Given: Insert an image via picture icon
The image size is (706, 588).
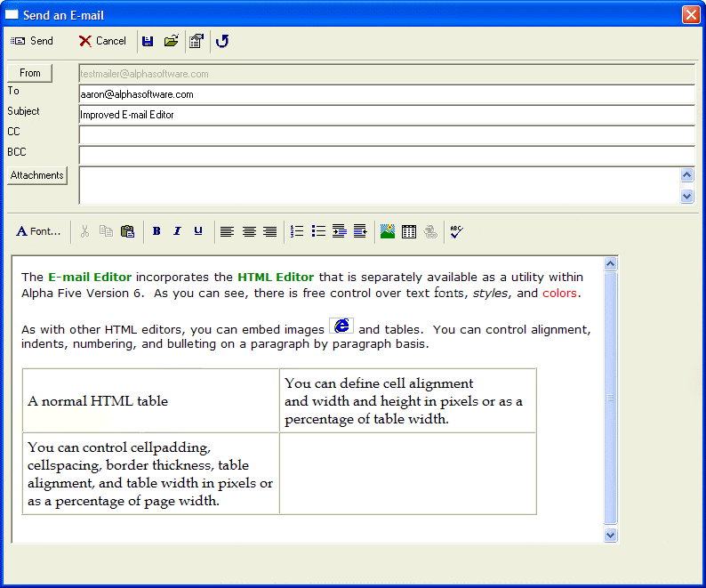Looking at the screenshot, I should 388,231.
